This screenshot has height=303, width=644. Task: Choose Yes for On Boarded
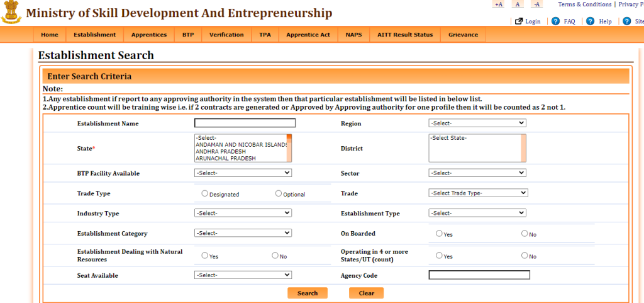[439, 233]
